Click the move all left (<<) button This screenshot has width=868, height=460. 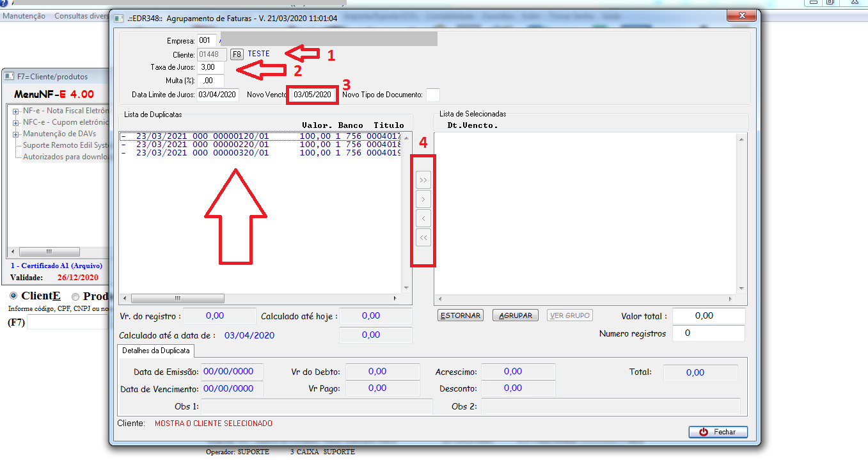(x=423, y=238)
